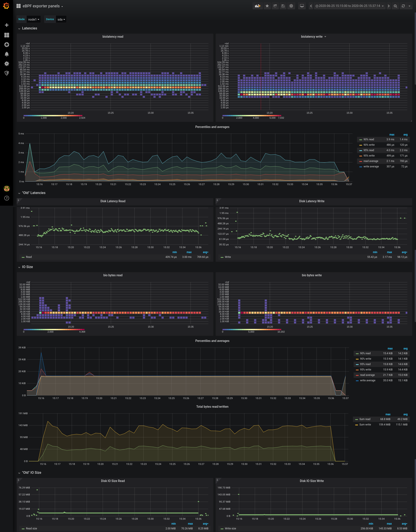Click the Add panel icon in toolbar
The width and height of the screenshot is (416, 532).
coord(258,6)
